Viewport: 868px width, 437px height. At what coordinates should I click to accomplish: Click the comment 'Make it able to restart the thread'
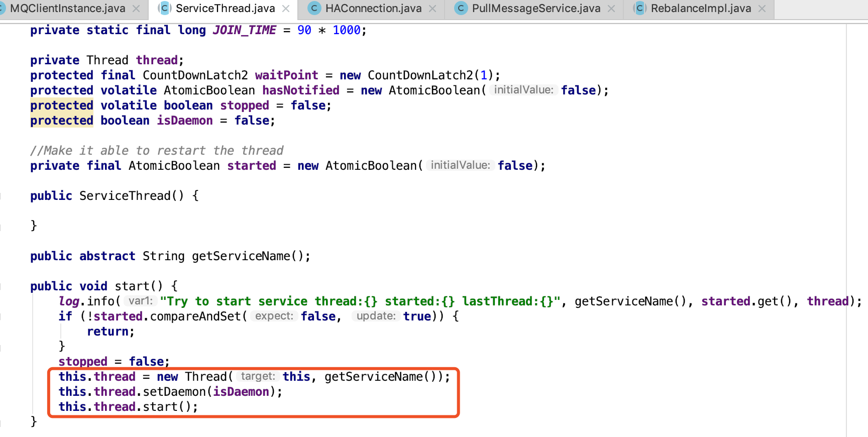click(x=157, y=151)
